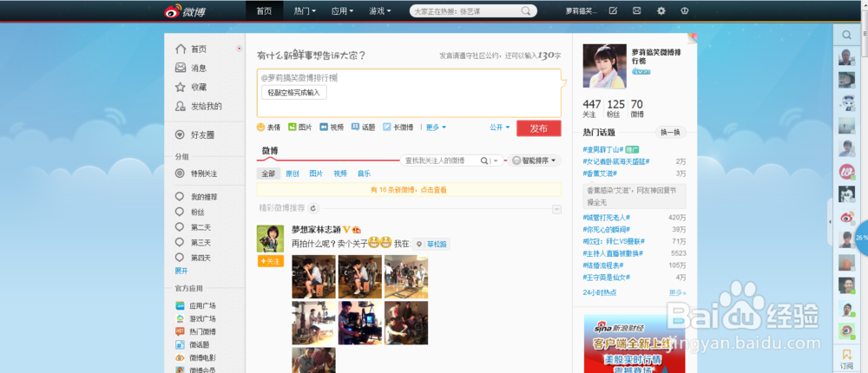Open 公开 visibility dropdown

(x=499, y=128)
